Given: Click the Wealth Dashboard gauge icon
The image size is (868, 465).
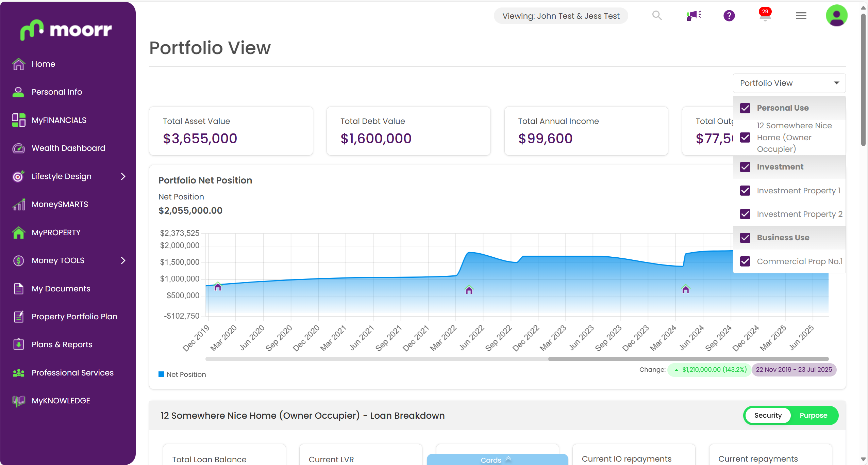Looking at the screenshot, I should point(18,148).
